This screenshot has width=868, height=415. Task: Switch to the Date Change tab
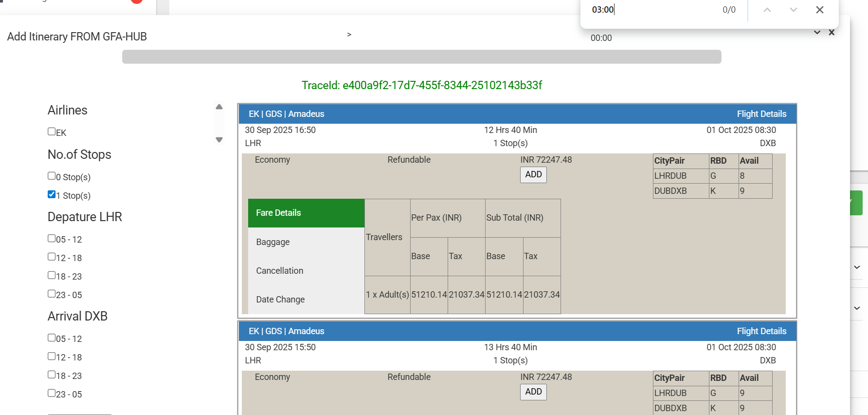[x=280, y=300]
